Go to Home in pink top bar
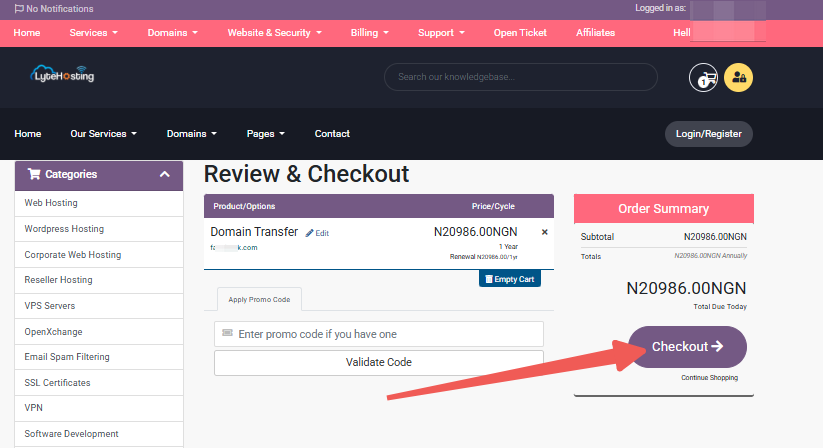This screenshot has width=823, height=448. click(x=27, y=33)
